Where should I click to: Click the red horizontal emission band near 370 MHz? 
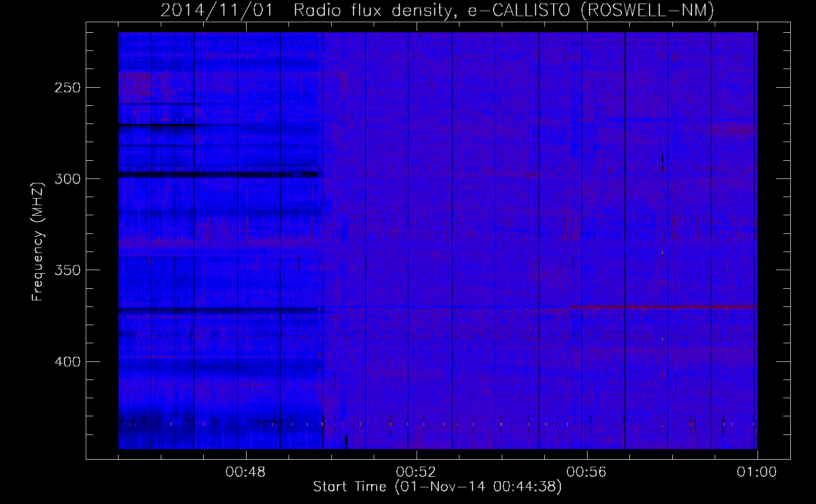tap(663, 306)
